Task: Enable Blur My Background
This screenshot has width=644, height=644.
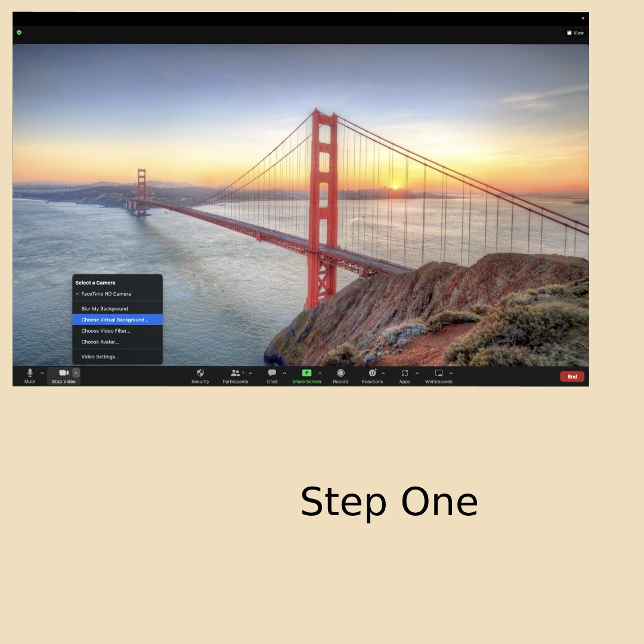Action: tap(104, 308)
